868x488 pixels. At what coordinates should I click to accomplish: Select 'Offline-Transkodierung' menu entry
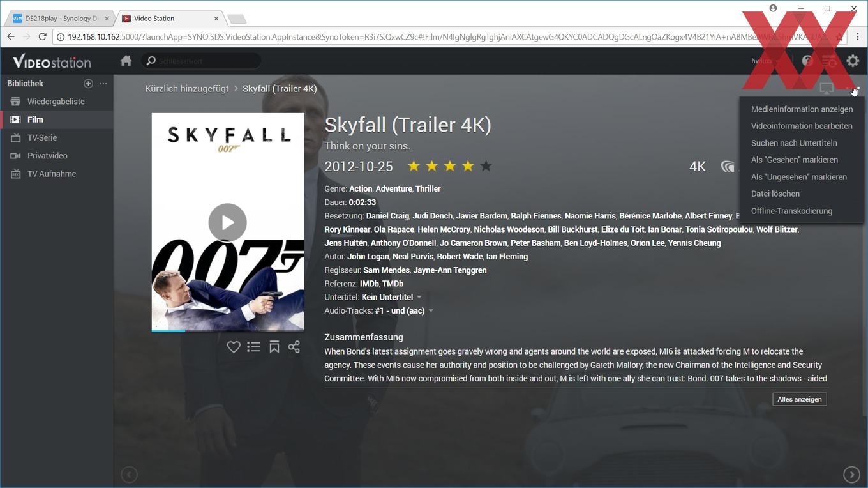point(791,211)
